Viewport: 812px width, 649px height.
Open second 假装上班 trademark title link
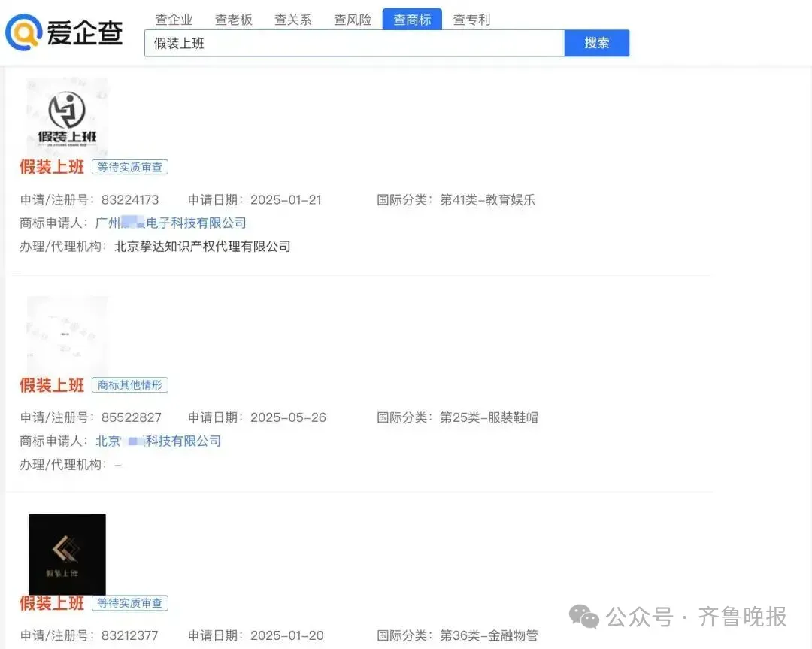point(52,385)
